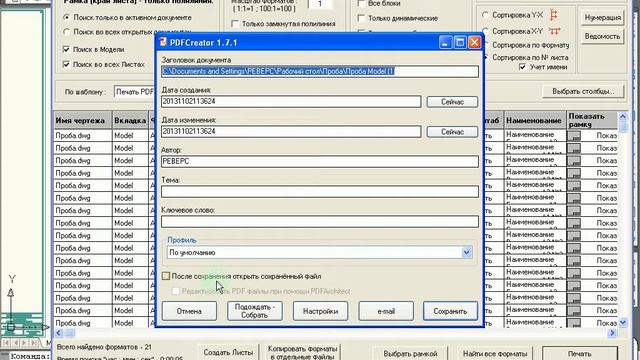640x360 pixels.
Task: Click the scale value field showing 1
Action: click(320, 4)
